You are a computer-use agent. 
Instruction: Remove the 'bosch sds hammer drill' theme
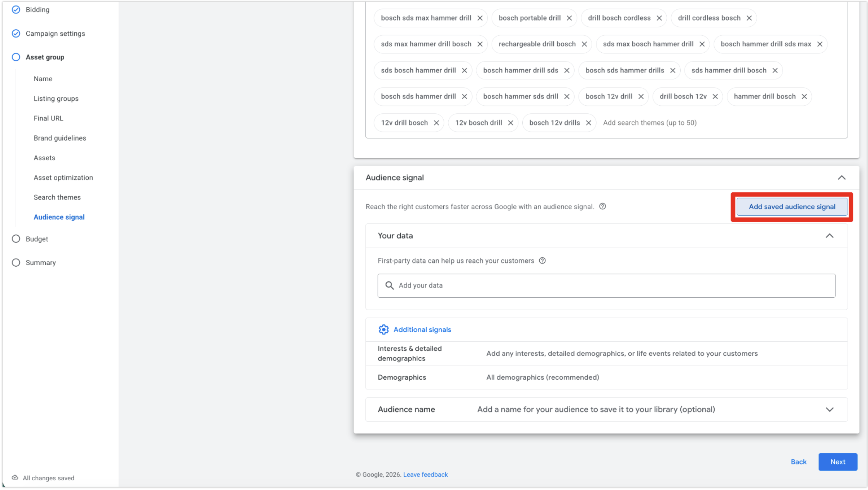coord(464,96)
